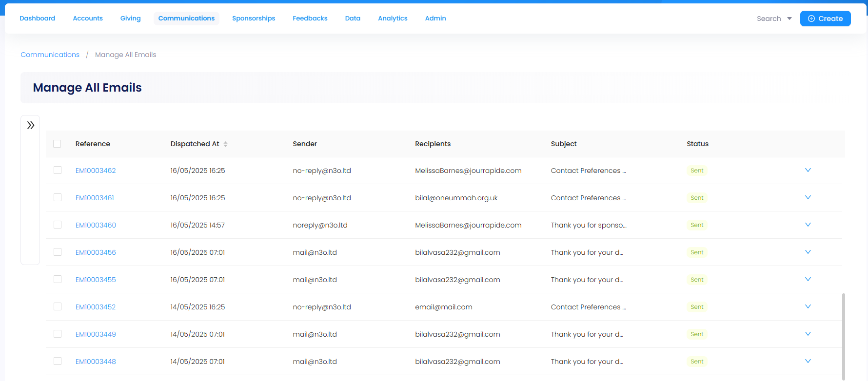Open email EM10003460 reference link

(x=96, y=225)
